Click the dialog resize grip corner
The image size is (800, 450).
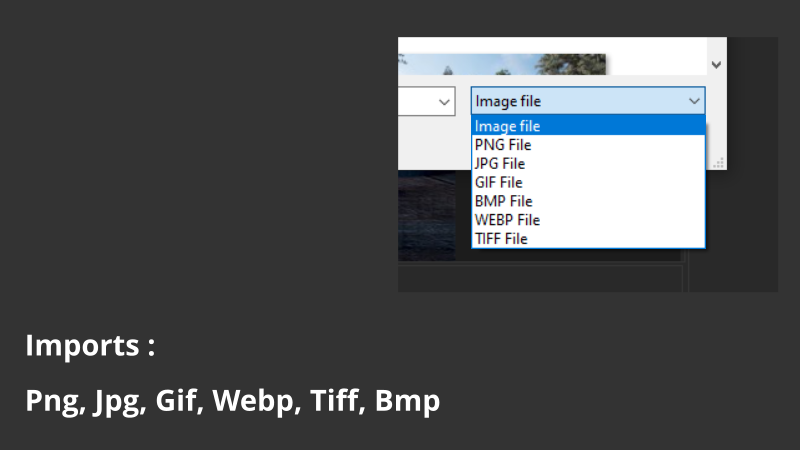(718, 163)
